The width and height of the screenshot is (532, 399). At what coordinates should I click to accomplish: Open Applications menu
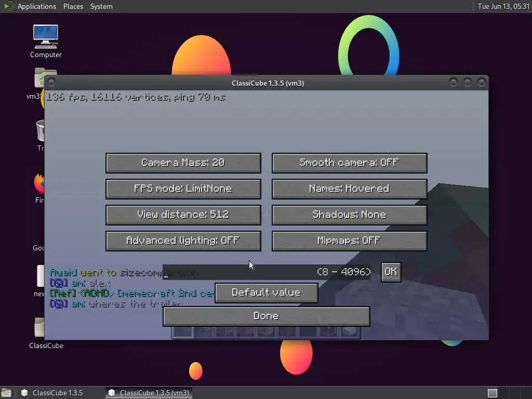point(37,6)
